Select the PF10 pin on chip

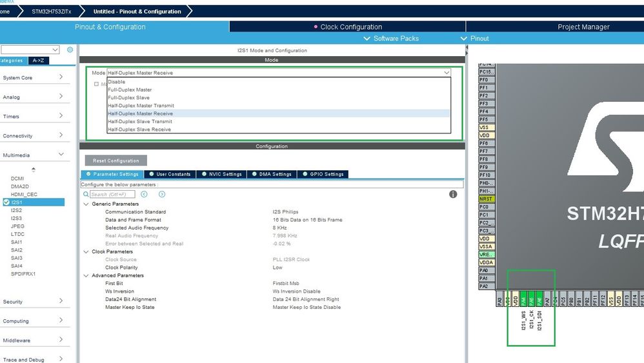(487, 175)
